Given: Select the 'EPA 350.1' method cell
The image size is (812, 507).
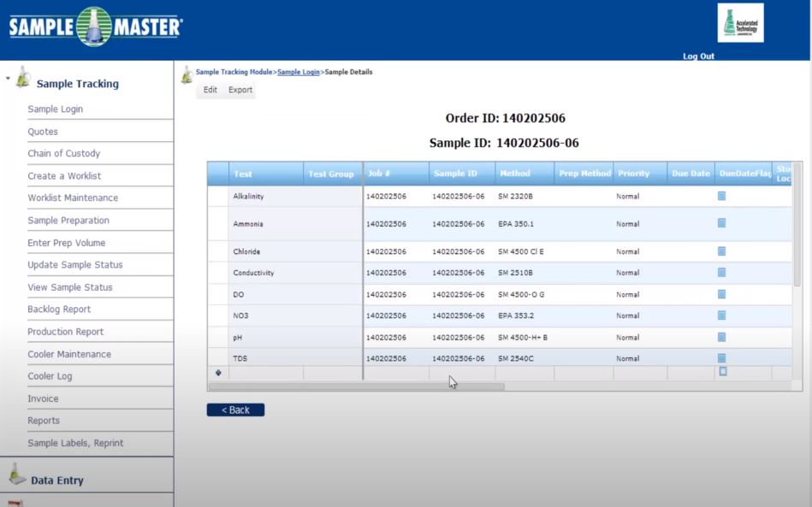Looking at the screenshot, I should 525,224.
